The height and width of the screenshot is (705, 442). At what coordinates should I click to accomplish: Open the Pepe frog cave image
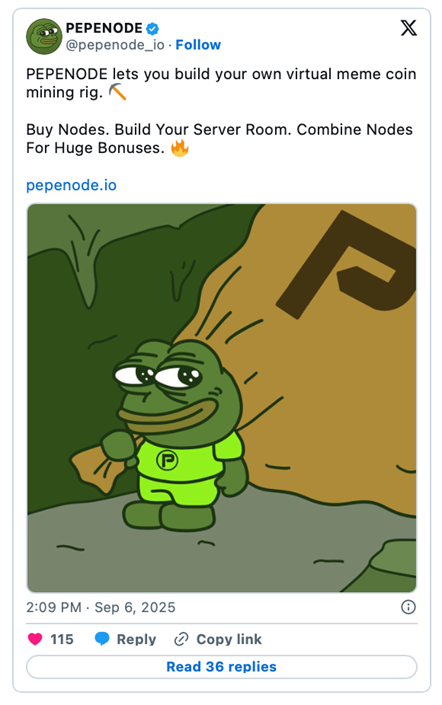(x=222, y=398)
